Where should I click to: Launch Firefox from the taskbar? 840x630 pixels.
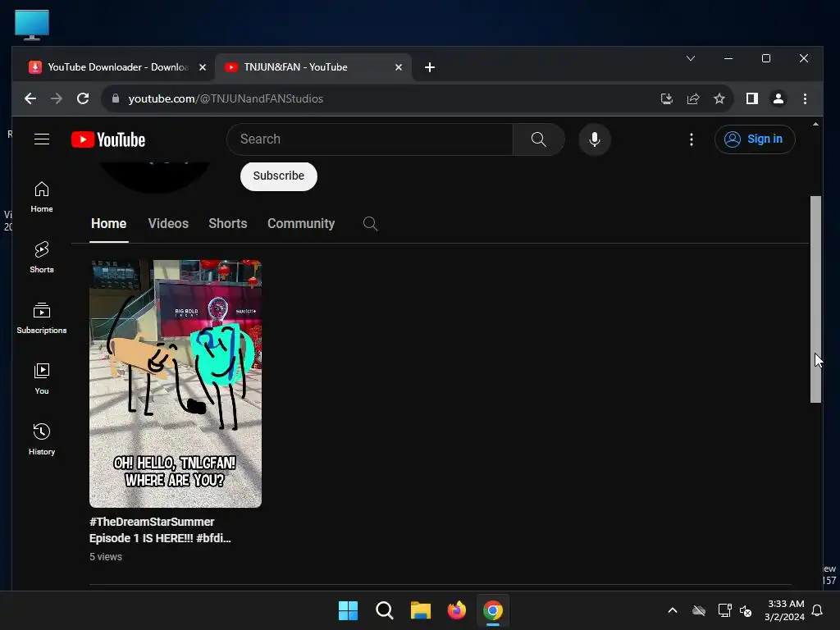click(456, 610)
